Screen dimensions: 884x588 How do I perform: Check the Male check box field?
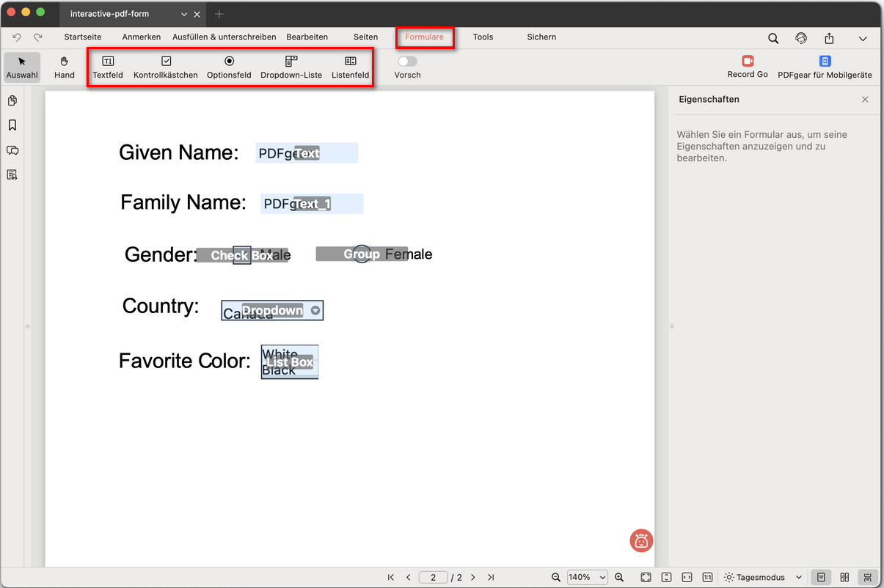[241, 255]
